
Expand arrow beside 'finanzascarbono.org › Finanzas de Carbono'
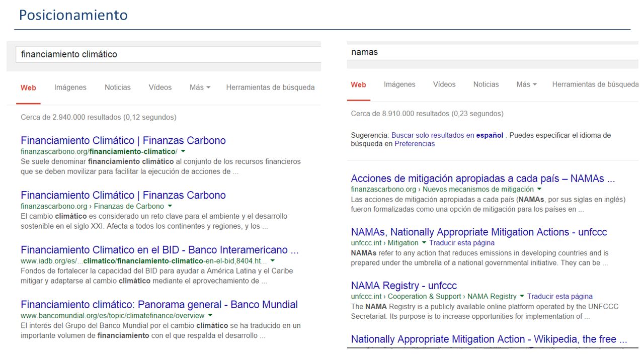coord(170,206)
